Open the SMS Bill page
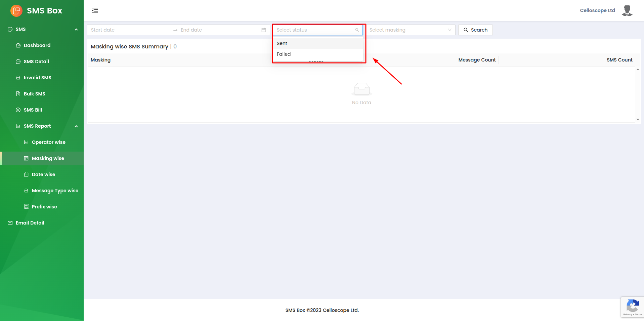Screen dimensions: 644x321 pyautogui.click(x=33, y=110)
